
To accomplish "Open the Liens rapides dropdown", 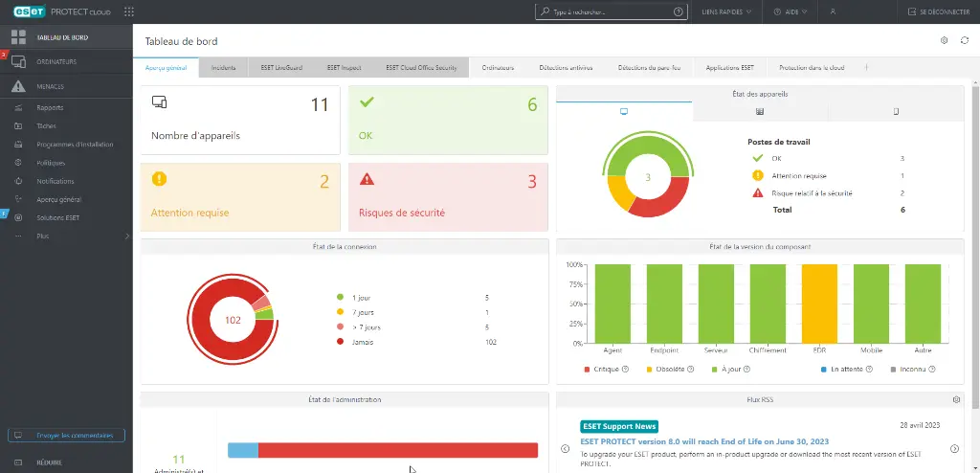I will tap(726, 11).
